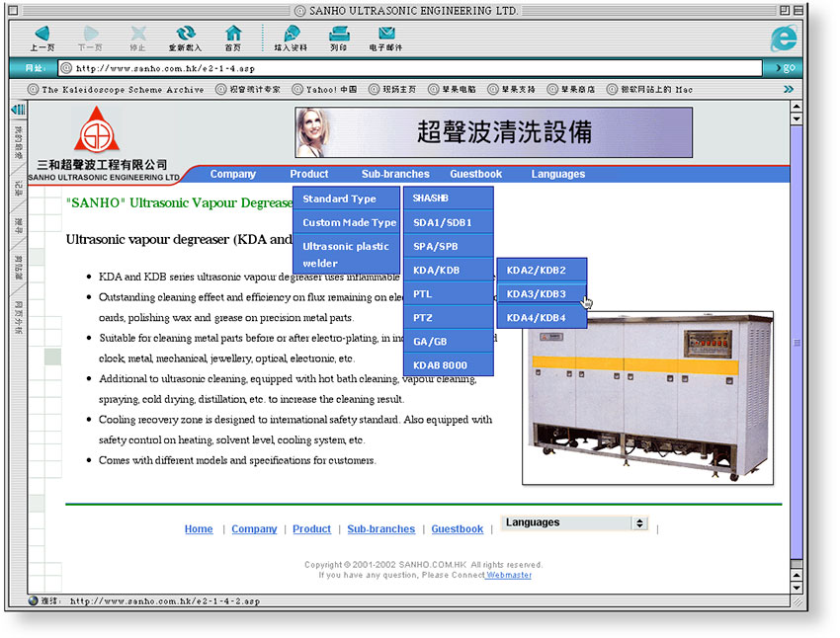The width and height of the screenshot is (840, 638).
Task: Click the SANHO red triangle logo
Action: (97, 130)
